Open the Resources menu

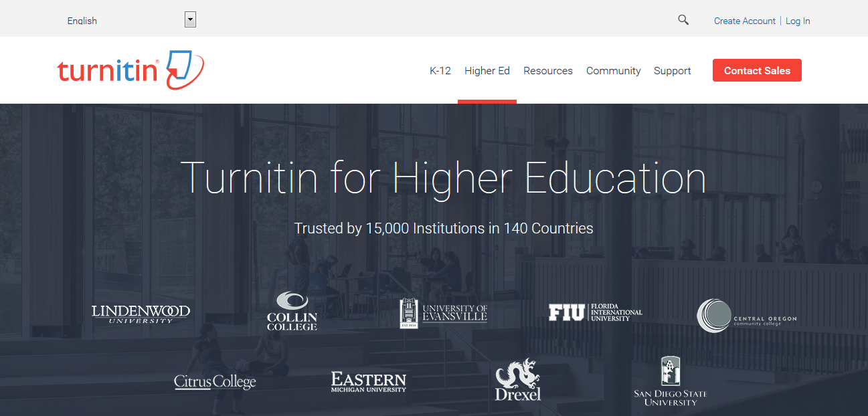548,71
